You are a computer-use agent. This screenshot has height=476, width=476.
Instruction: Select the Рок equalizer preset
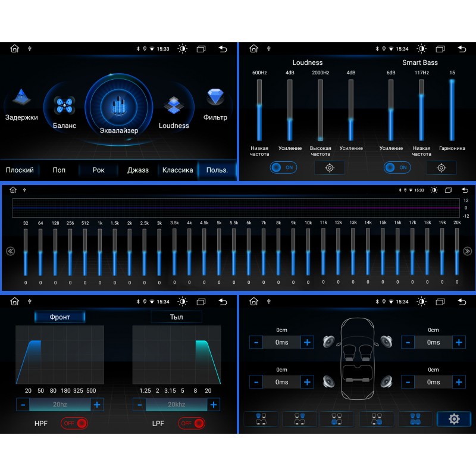point(99,170)
